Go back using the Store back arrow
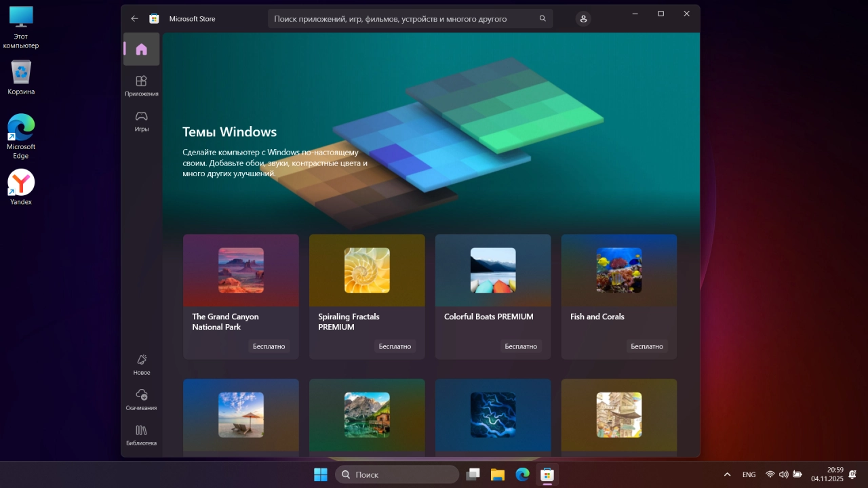The width and height of the screenshot is (868, 488). [134, 19]
